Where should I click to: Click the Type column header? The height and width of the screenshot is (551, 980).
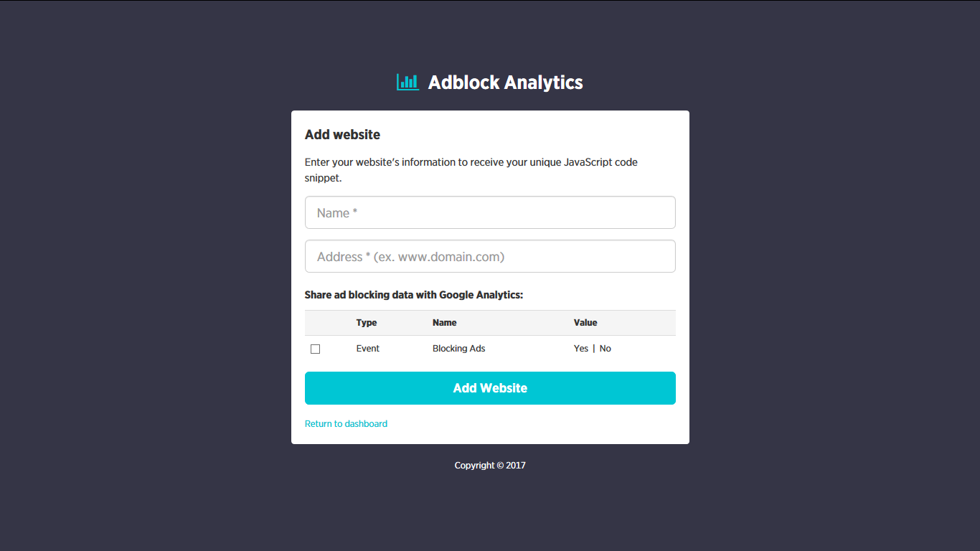click(366, 322)
